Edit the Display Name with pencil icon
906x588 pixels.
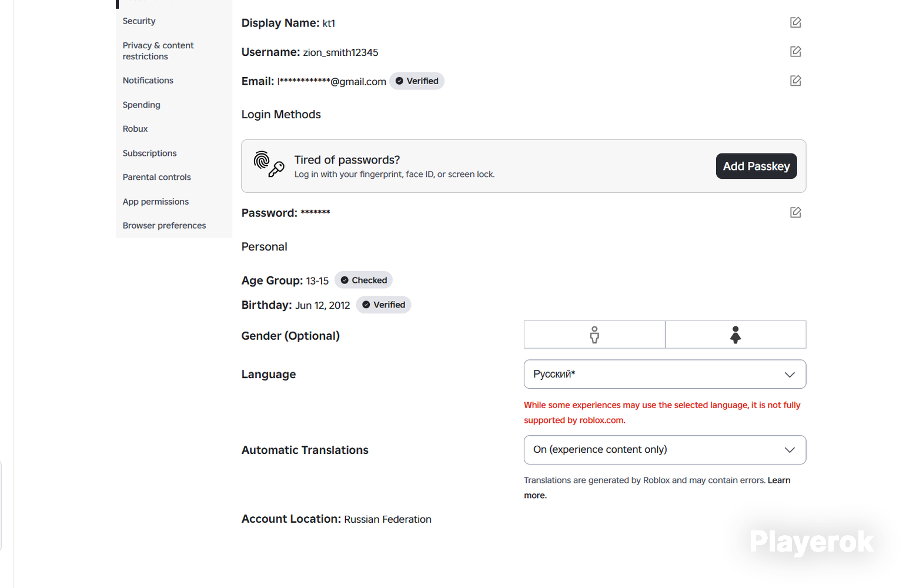coord(795,22)
